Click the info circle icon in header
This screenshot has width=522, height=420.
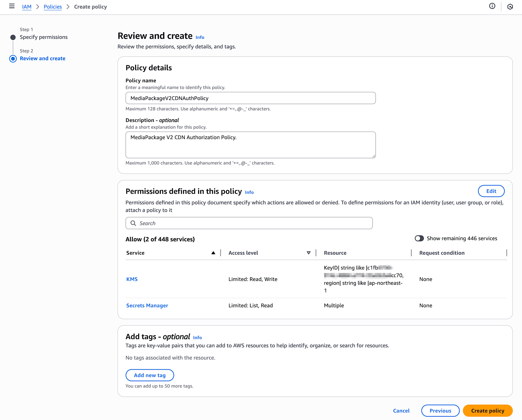[x=492, y=6]
